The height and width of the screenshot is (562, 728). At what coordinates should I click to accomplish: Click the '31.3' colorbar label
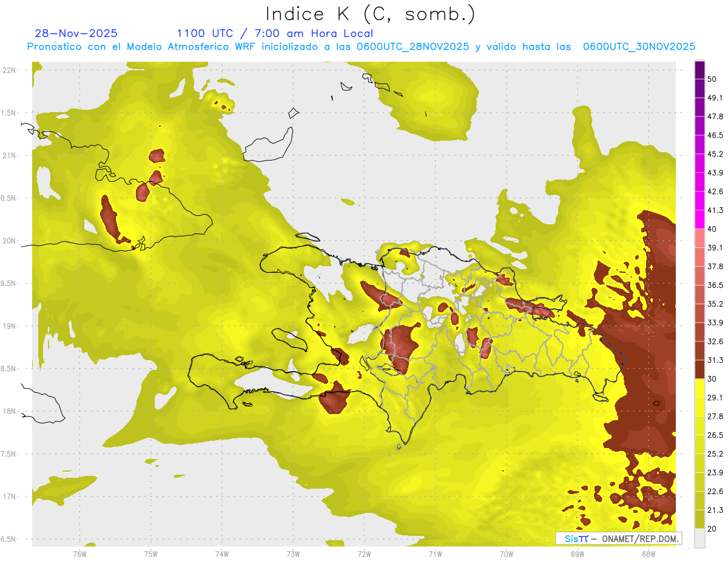tap(715, 360)
